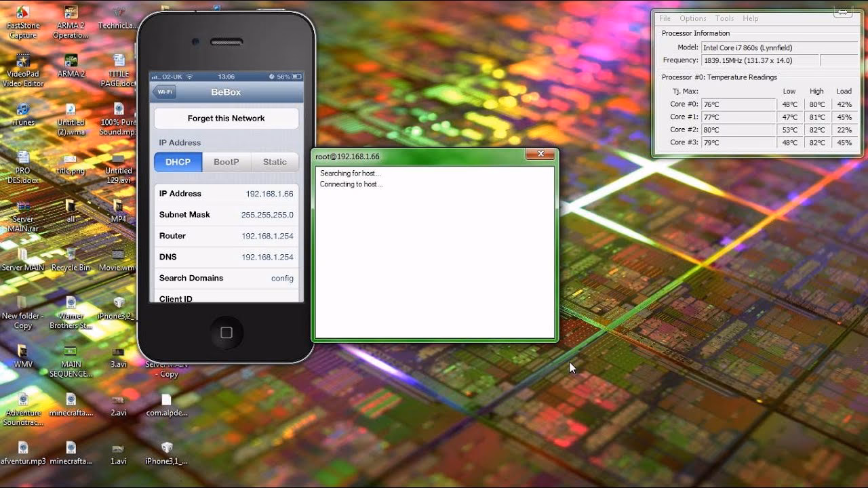The width and height of the screenshot is (868, 488).
Task: Select the DHCP address option
Action: tap(177, 162)
